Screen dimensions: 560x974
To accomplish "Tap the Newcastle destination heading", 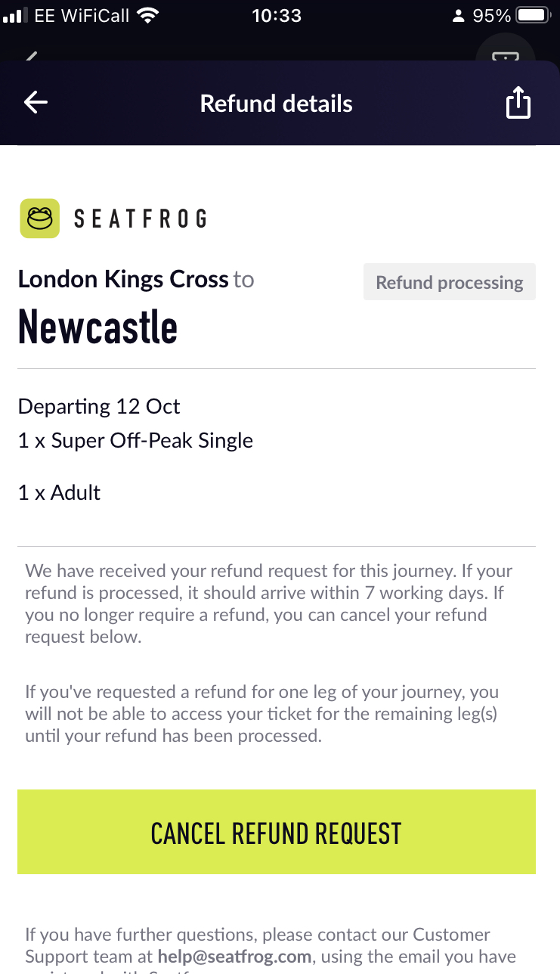I will click(97, 327).
